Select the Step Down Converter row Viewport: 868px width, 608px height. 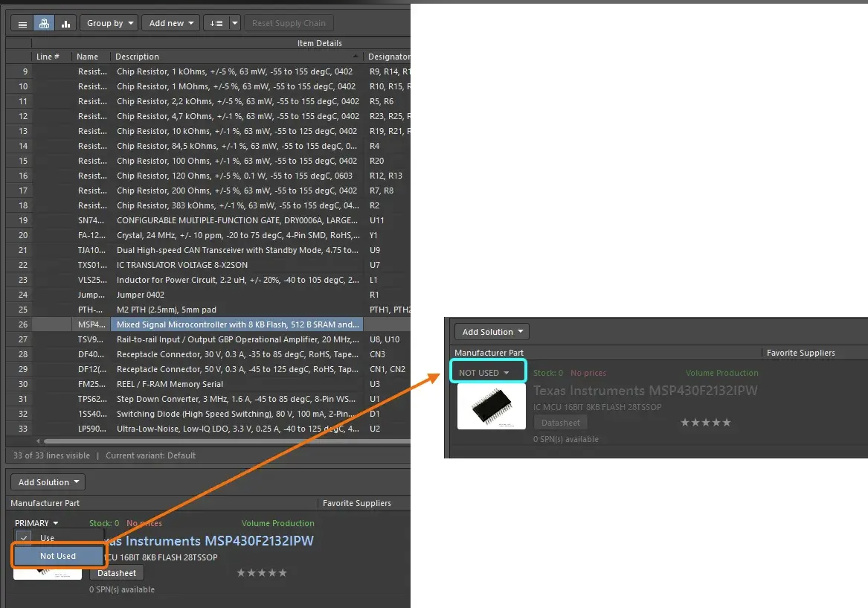(x=208, y=399)
